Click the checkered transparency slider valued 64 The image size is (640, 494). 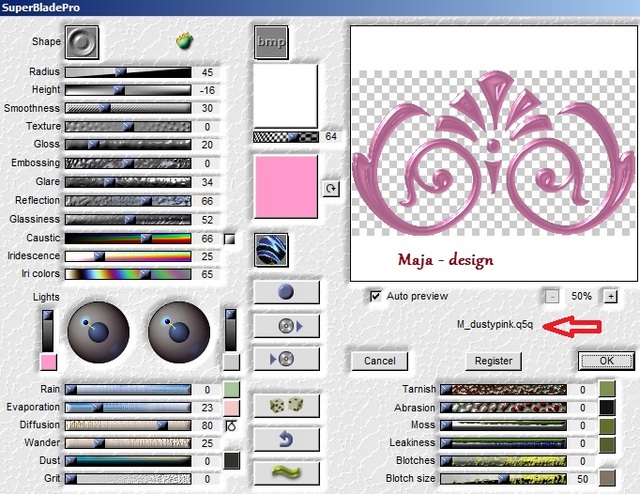(286, 137)
